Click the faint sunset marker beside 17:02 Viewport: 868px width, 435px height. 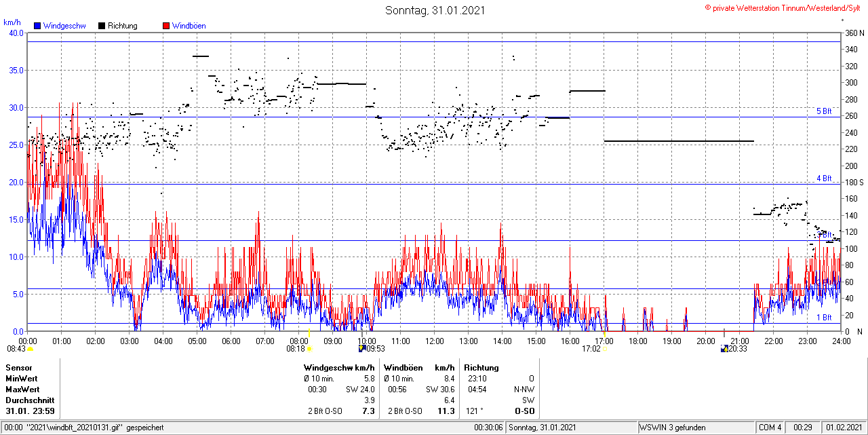605,349
